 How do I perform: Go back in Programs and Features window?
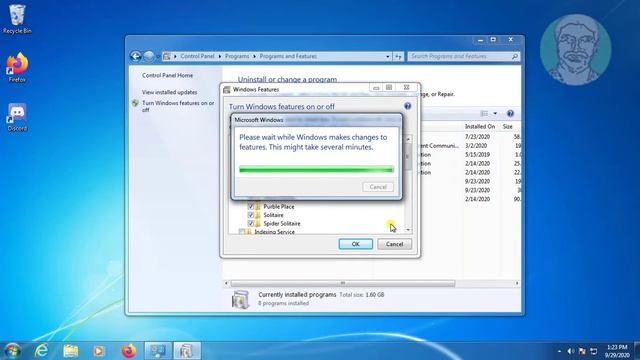(136, 56)
